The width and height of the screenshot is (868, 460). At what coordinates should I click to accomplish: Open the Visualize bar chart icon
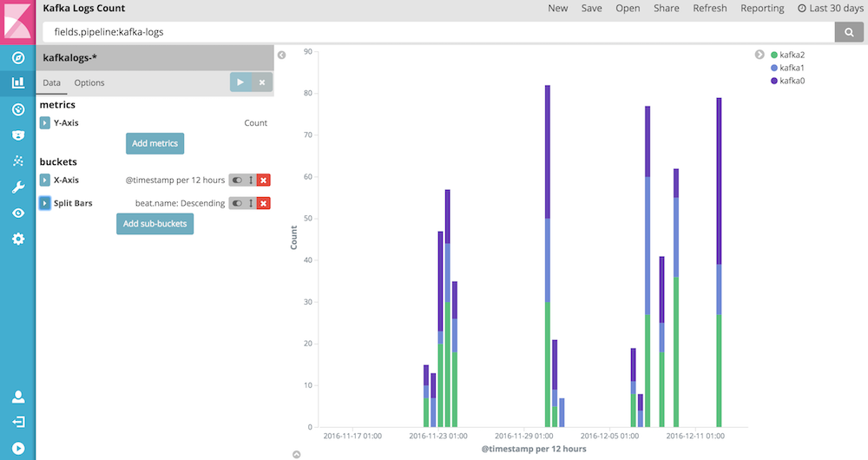pyautogui.click(x=18, y=82)
